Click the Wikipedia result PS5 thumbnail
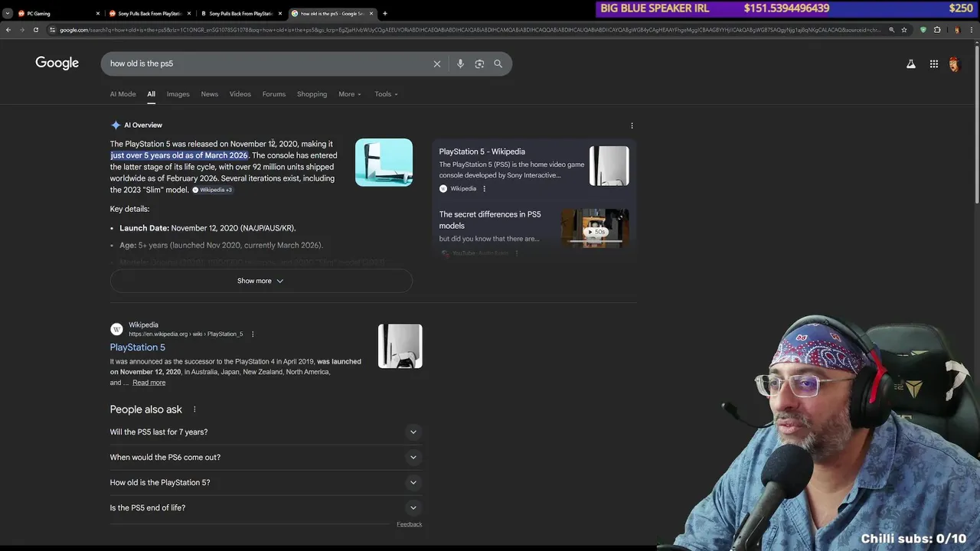The height and width of the screenshot is (551, 980). 400,346
